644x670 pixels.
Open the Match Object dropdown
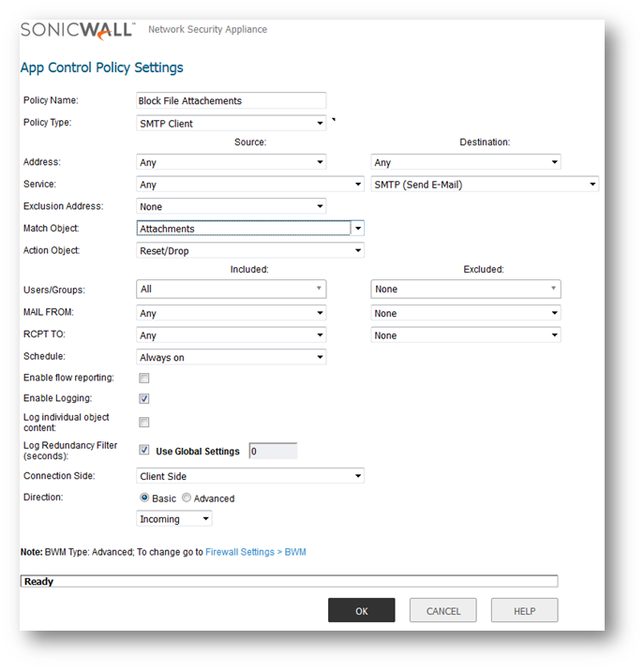click(x=250, y=229)
